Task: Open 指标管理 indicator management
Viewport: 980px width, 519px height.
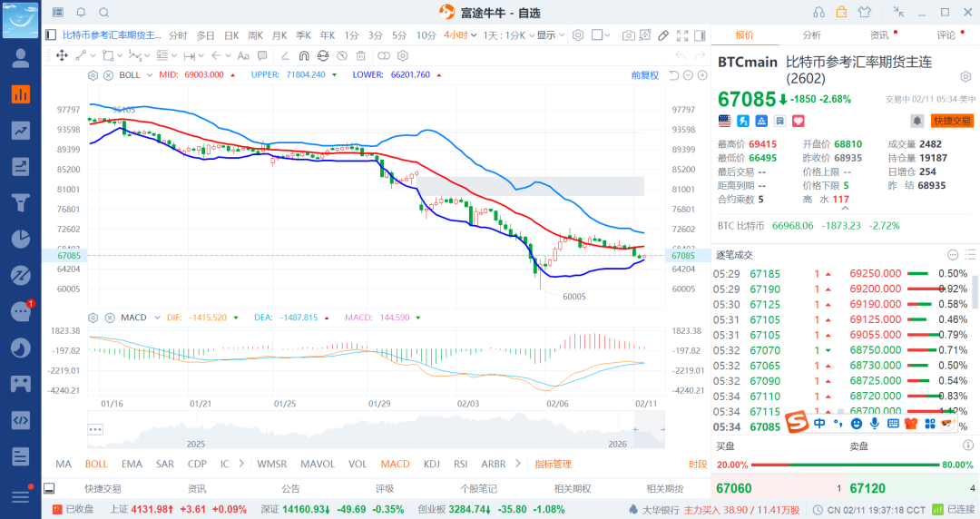Action: pyautogui.click(x=553, y=464)
